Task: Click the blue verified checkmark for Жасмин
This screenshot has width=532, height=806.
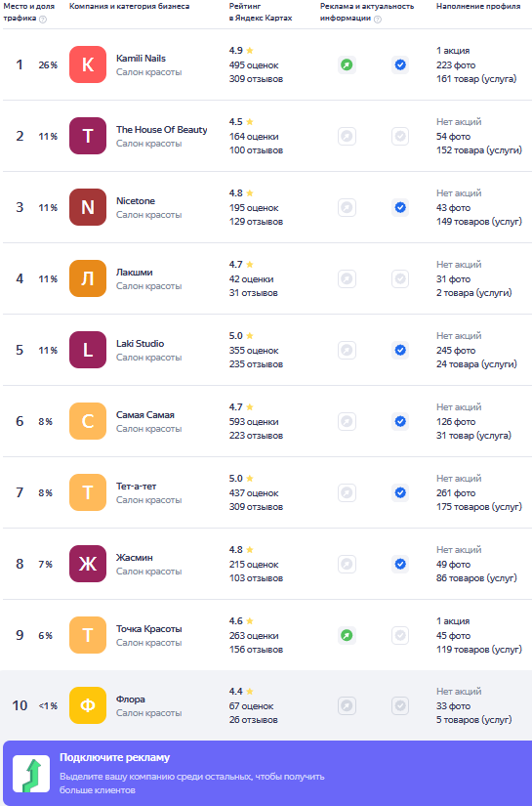Action: pyautogui.click(x=400, y=564)
